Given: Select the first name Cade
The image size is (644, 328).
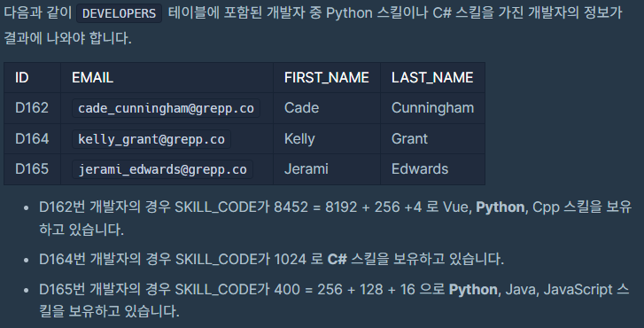Looking at the screenshot, I should [x=301, y=107].
